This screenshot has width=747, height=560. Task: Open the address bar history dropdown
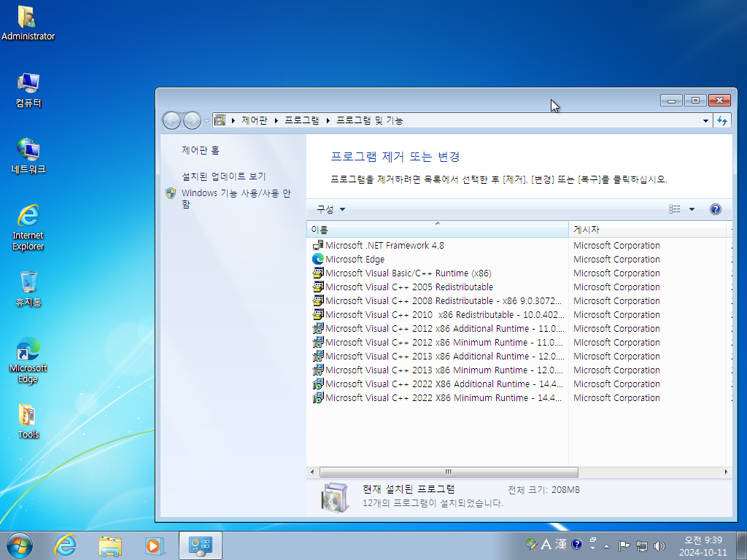tap(705, 120)
